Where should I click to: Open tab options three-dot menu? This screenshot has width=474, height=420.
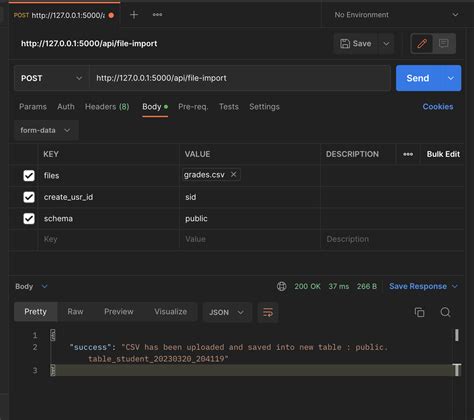157,15
